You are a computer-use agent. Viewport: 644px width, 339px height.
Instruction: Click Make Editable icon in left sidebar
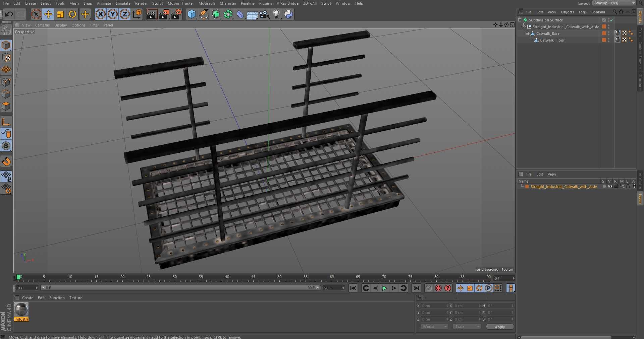pyautogui.click(x=6, y=30)
